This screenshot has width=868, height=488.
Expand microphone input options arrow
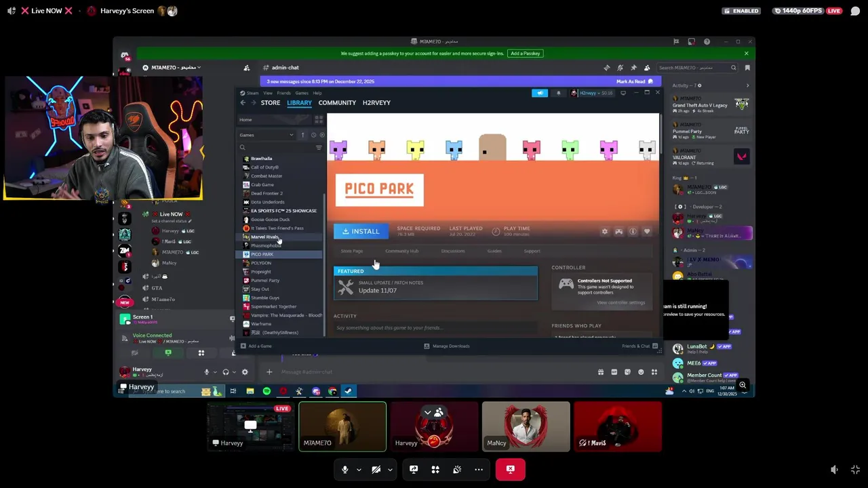pyautogui.click(x=359, y=469)
